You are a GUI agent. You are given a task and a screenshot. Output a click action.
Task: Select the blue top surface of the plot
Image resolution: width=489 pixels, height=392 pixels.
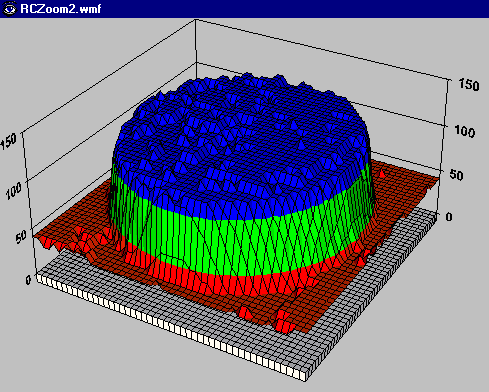click(x=242, y=143)
